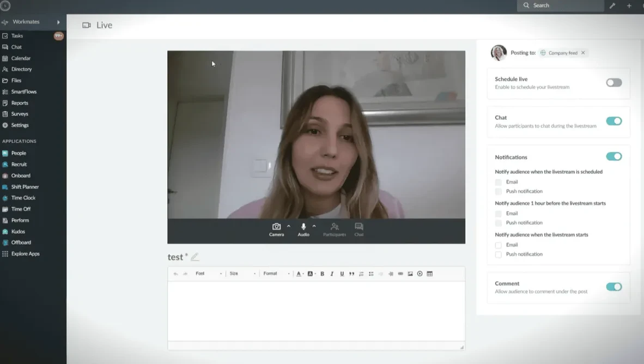
Task: Enable the Schedule live toggle
Action: (614, 83)
